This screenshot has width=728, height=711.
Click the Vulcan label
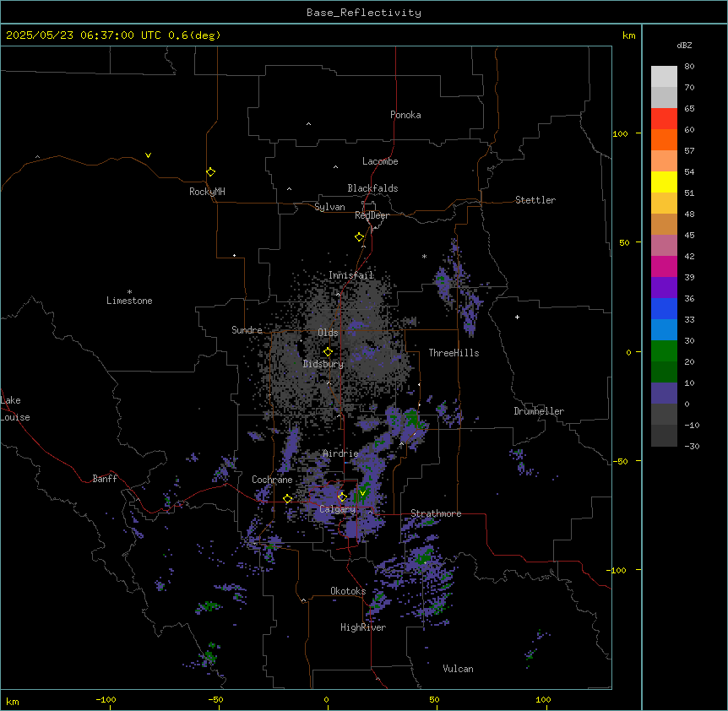tap(458, 669)
